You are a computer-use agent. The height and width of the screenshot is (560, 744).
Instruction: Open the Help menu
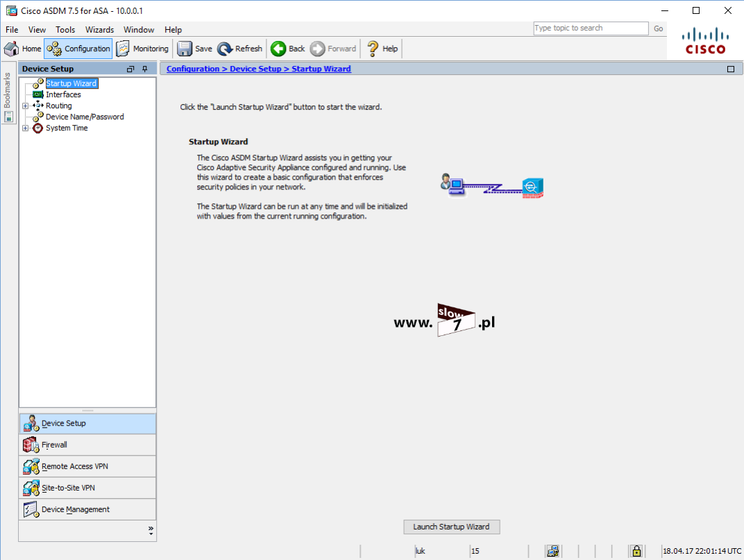click(x=174, y=29)
